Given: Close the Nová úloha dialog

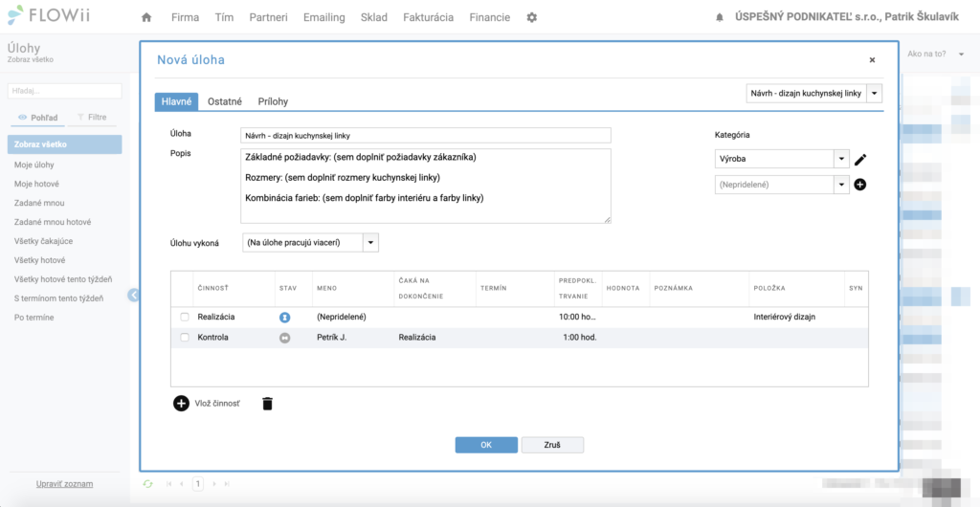Looking at the screenshot, I should click(x=872, y=60).
